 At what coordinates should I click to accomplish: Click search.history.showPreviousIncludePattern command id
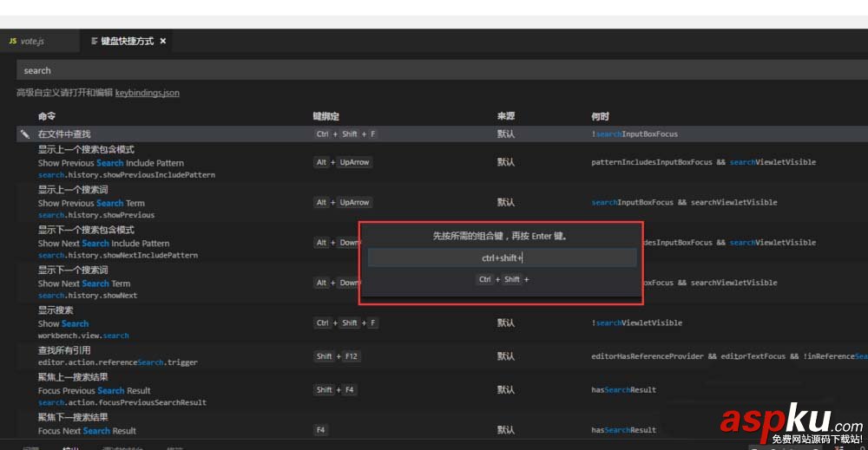coord(127,174)
